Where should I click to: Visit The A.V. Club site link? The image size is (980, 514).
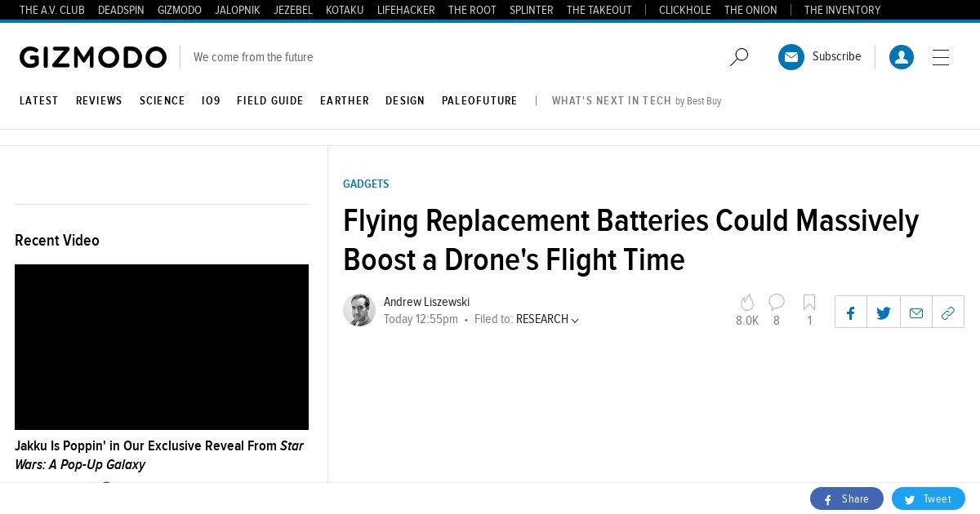coord(52,10)
